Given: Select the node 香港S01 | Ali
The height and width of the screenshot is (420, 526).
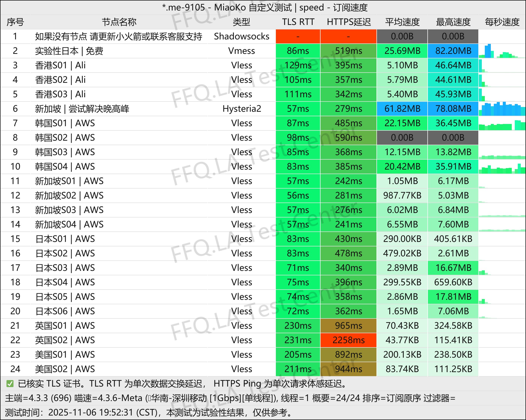Looking at the screenshot, I should click(x=60, y=65).
